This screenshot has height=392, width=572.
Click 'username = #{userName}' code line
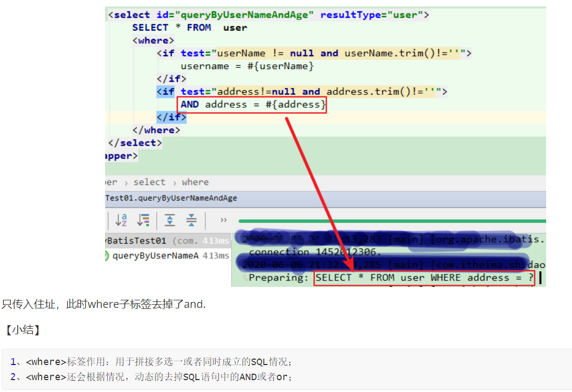[x=247, y=66]
